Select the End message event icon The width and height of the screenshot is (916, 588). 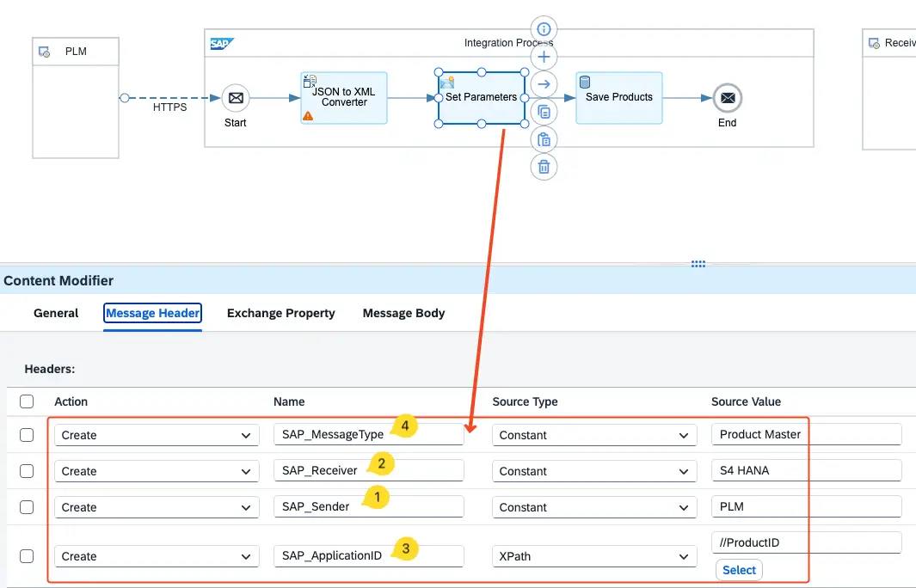(728, 98)
